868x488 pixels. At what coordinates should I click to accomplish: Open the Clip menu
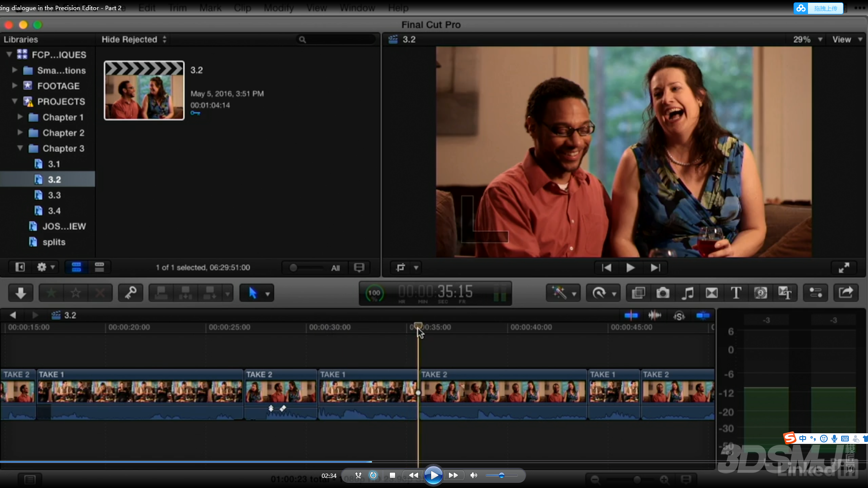pos(243,8)
